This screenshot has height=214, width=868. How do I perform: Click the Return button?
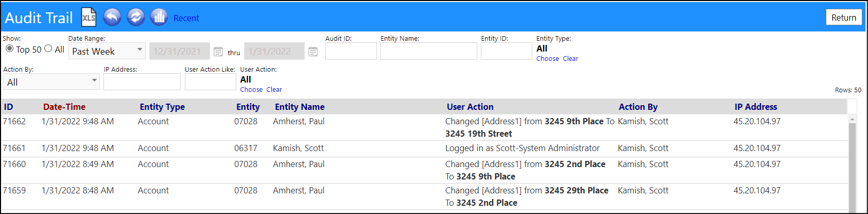[844, 18]
